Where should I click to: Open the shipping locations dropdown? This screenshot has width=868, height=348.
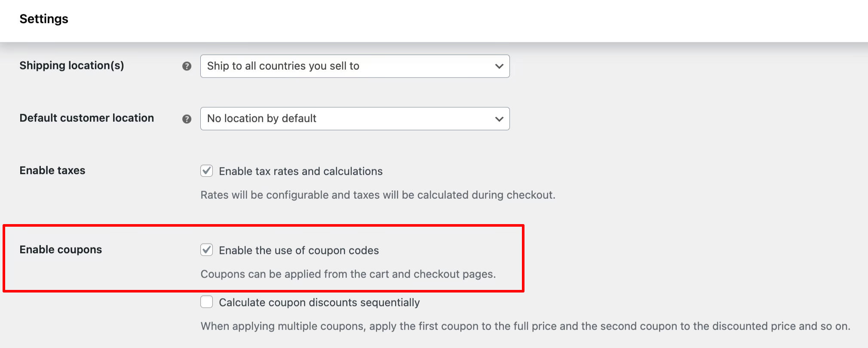pos(354,66)
